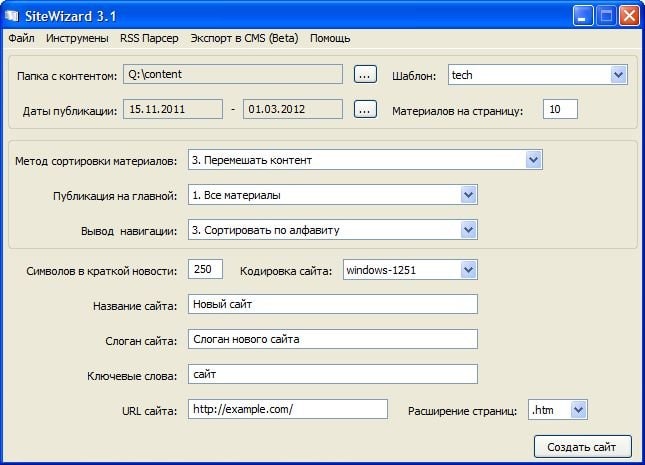Click the Название сайта text field
Image resolution: width=645 pixels, height=465 pixels.
[x=332, y=304]
